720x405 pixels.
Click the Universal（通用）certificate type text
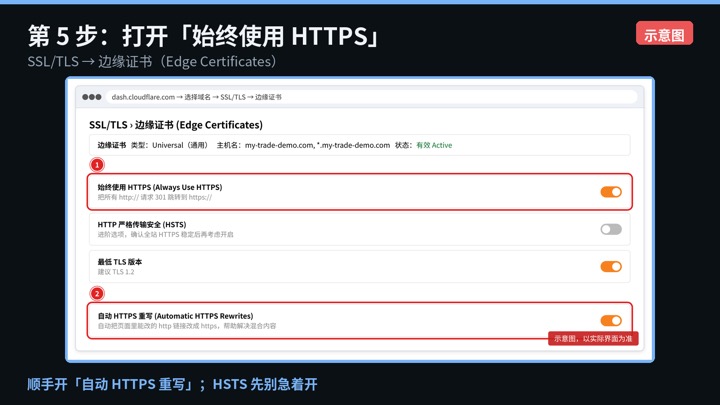pos(180,145)
